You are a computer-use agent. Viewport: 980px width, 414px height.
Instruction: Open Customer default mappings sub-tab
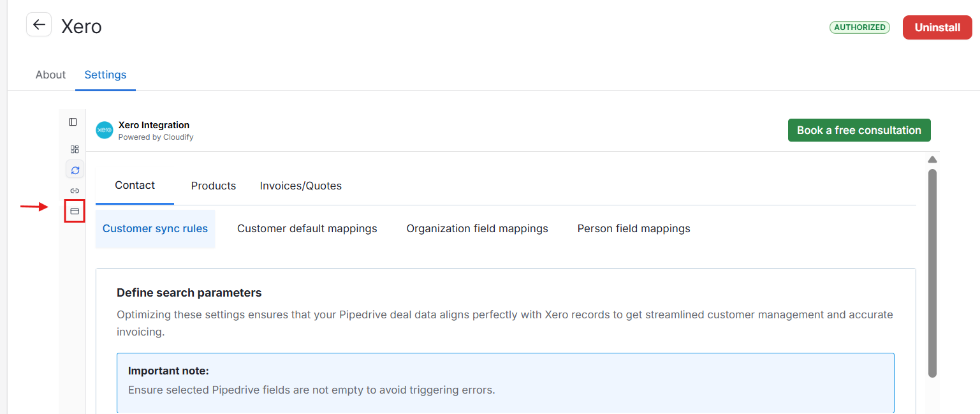point(307,228)
